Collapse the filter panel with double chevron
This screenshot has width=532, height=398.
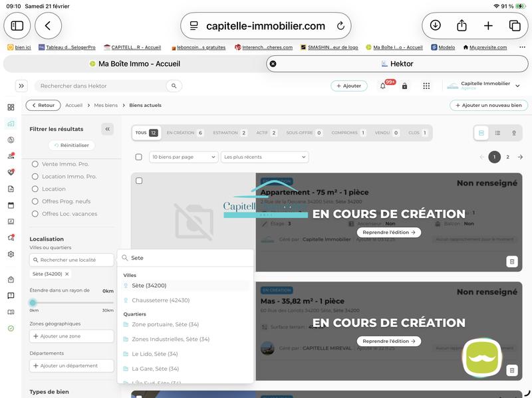point(108,129)
